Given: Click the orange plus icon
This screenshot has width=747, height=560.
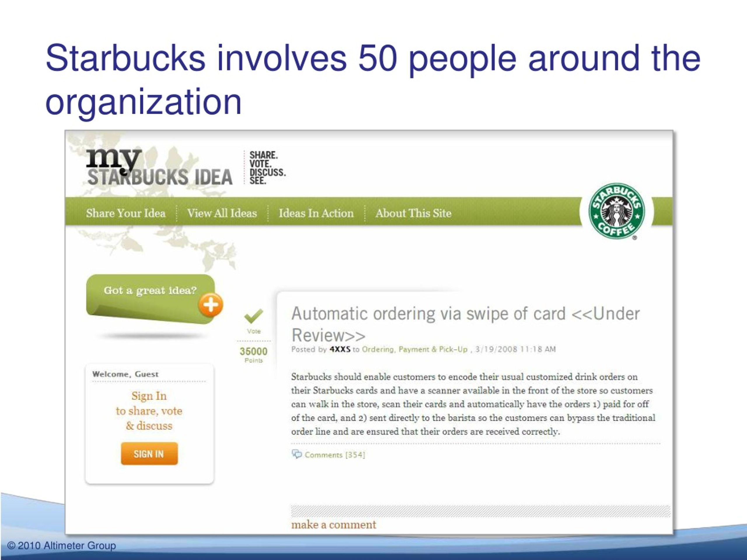Looking at the screenshot, I should pos(211,305).
